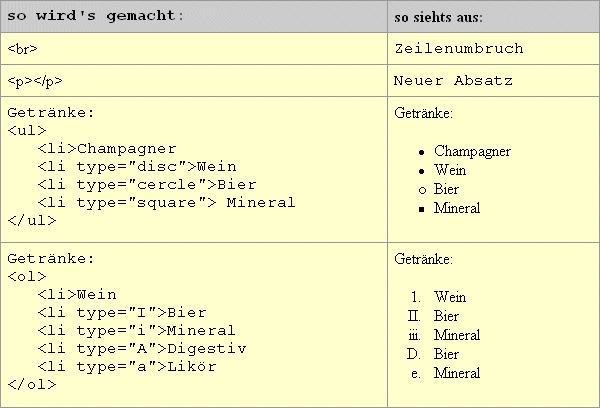Click the 'Neuer Absatz' text
The height and width of the screenshot is (408, 600).
(453, 81)
